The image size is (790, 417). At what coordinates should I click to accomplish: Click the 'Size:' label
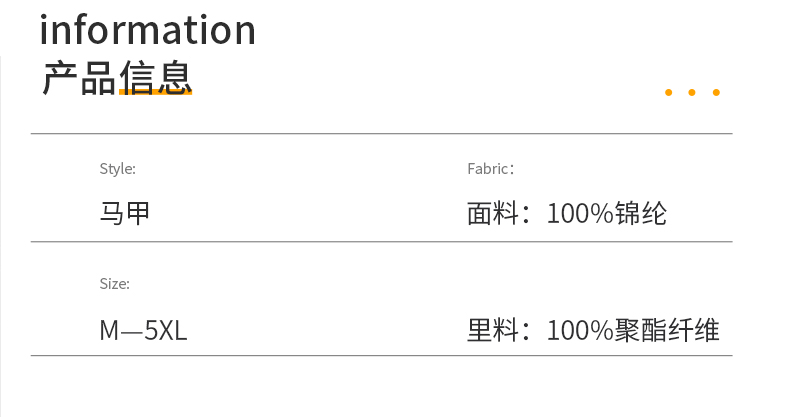click(114, 284)
